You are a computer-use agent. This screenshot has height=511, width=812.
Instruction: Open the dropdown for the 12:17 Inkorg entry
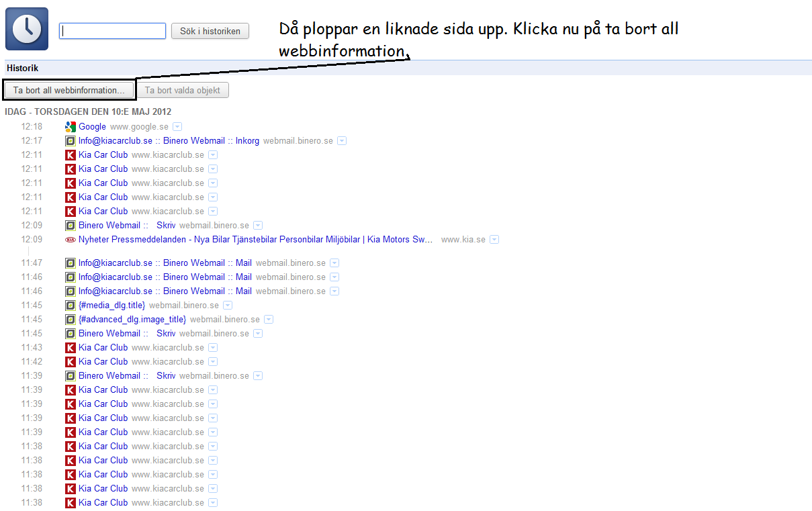click(x=342, y=141)
